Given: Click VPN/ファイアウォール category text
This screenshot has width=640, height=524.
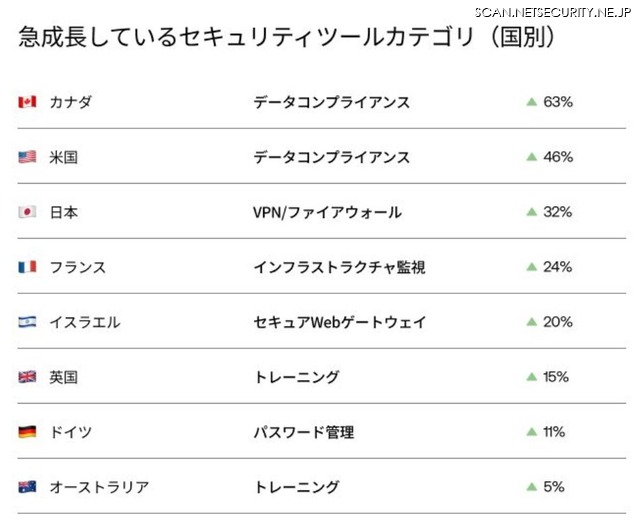Looking at the screenshot, I should [327, 212].
